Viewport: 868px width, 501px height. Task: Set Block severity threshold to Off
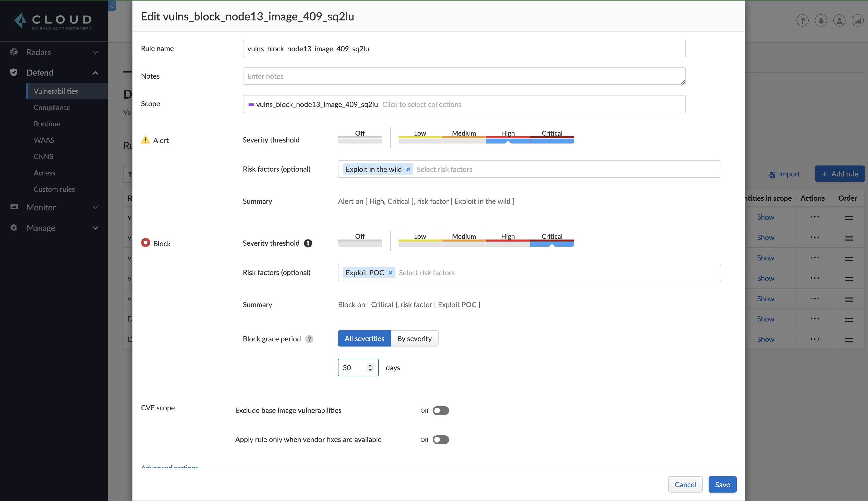(360, 240)
